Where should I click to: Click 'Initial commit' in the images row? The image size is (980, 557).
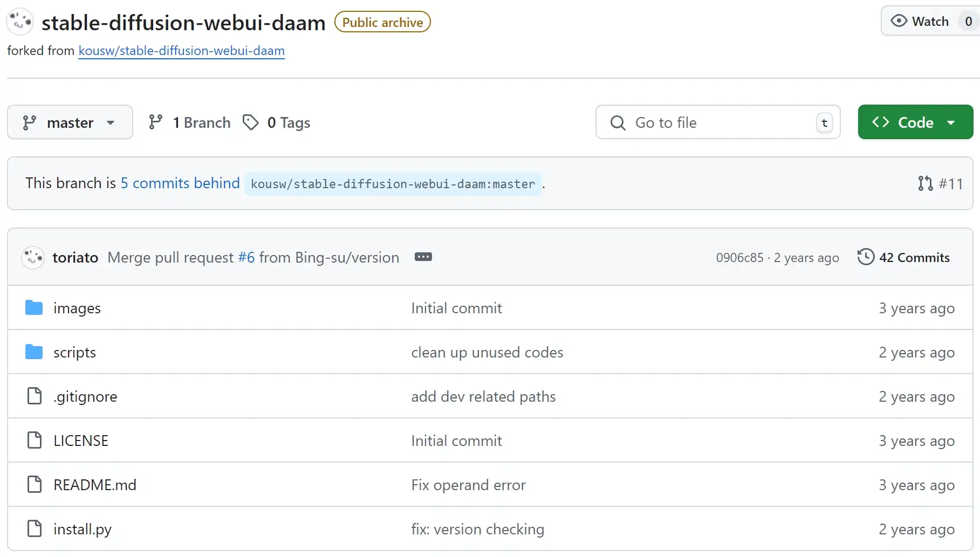point(456,308)
